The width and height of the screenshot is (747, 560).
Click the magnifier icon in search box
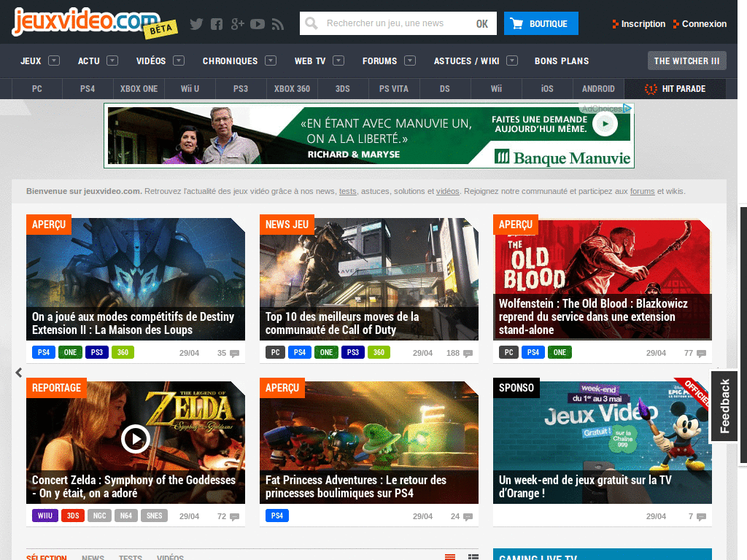coord(311,23)
